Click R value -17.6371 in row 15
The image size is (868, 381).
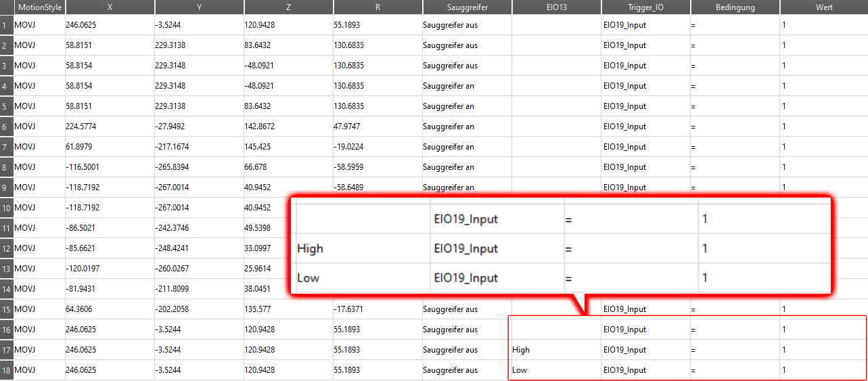(x=378, y=309)
